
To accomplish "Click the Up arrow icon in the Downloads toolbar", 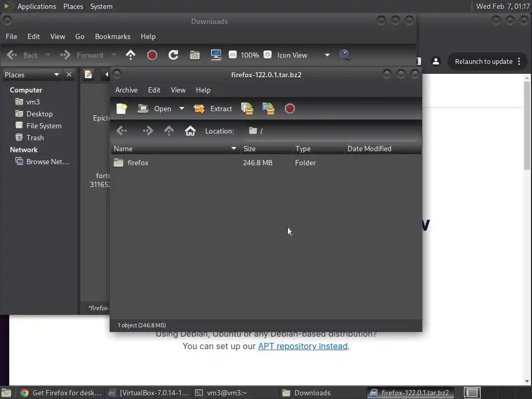I will coord(130,55).
